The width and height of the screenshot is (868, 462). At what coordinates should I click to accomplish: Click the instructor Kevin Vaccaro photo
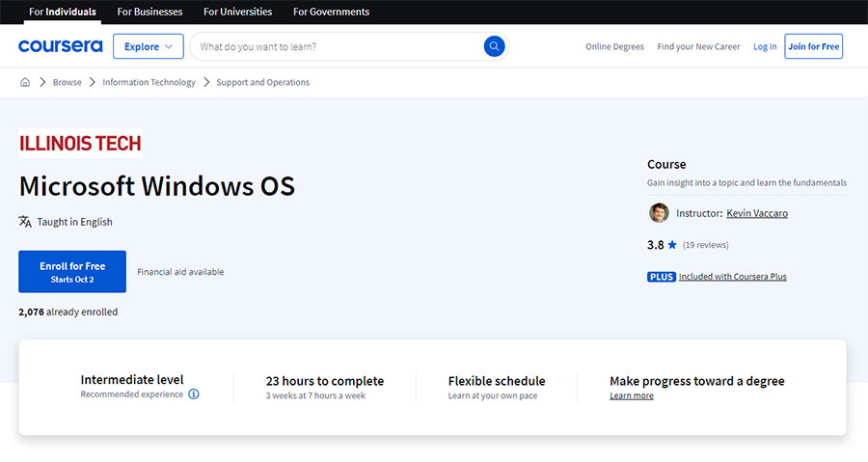coord(659,213)
